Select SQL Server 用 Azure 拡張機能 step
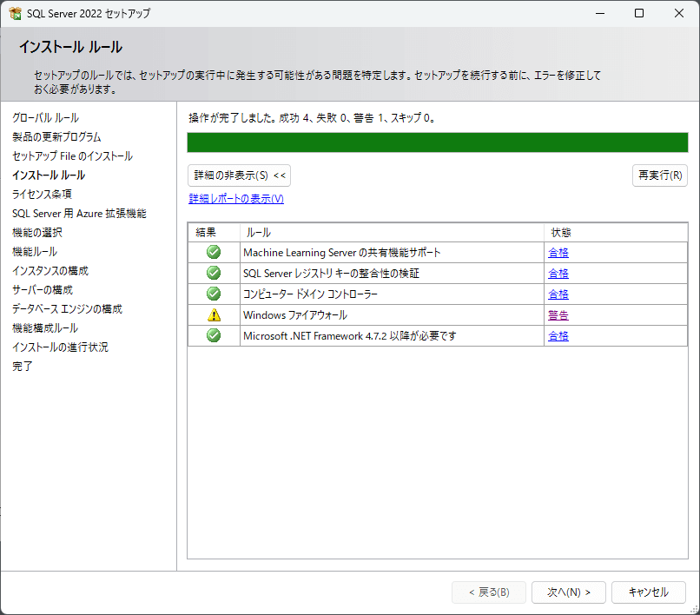 (x=79, y=214)
